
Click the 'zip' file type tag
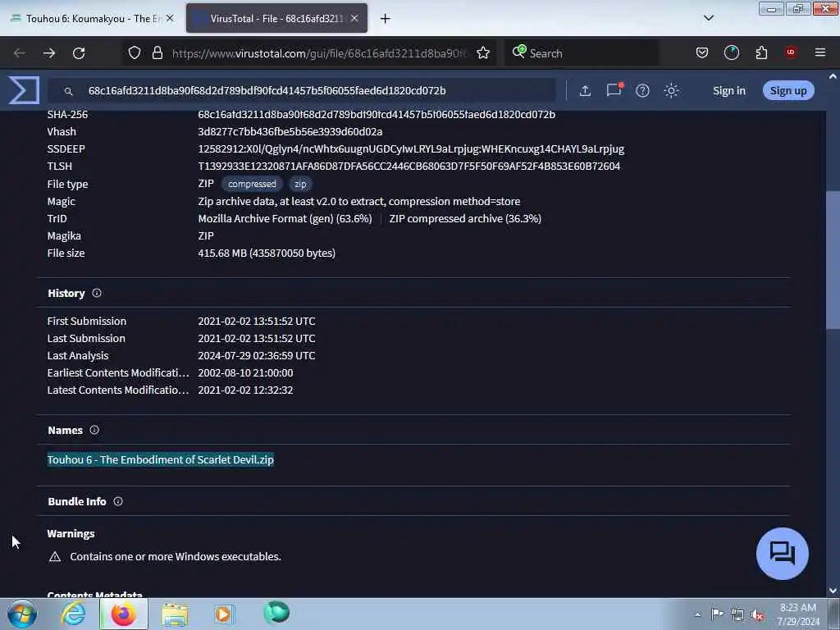[x=300, y=184]
